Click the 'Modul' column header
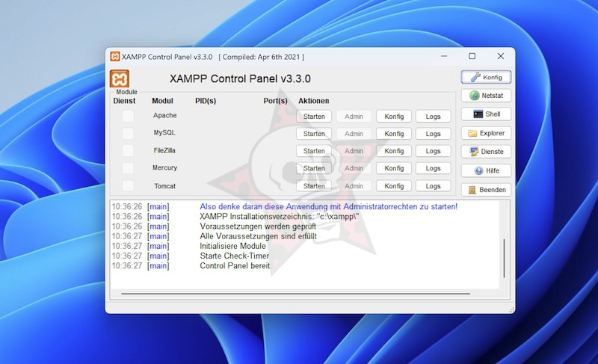The height and width of the screenshot is (364, 598). pyautogui.click(x=162, y=101)
